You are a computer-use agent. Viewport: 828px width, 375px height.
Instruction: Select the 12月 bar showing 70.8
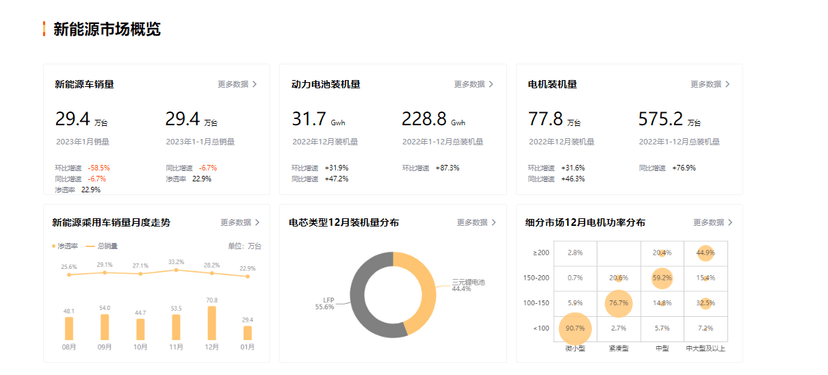coord(212,323)
